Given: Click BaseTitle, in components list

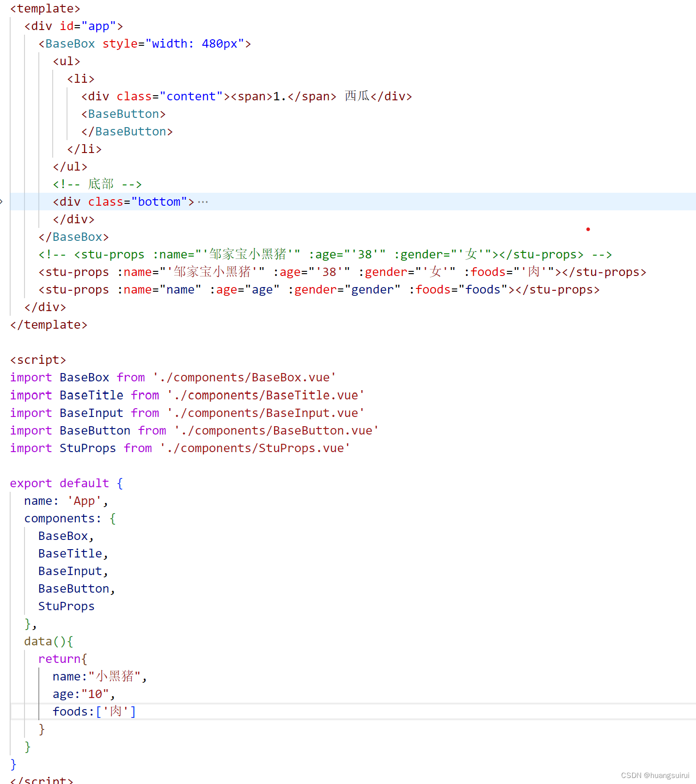Looking at the screenshot, I should 73,554.
